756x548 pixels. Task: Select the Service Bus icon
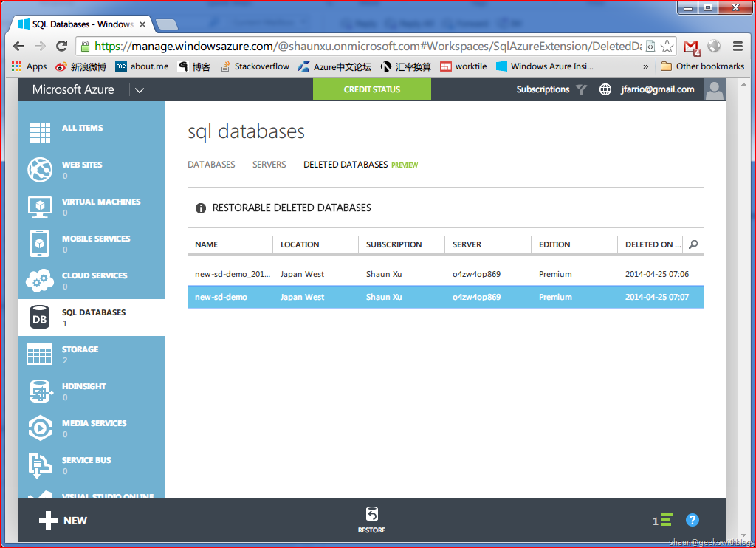click(40, 465)
